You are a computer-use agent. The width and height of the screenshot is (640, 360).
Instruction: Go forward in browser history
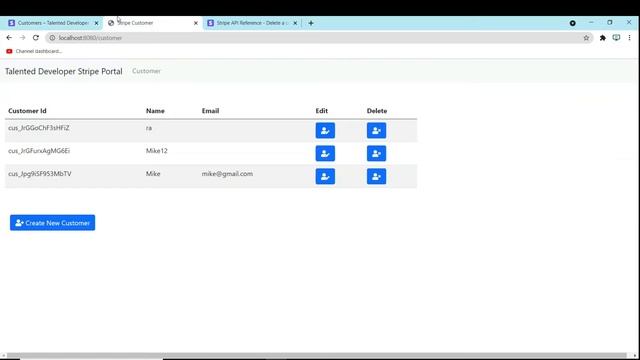click(22, 38)
